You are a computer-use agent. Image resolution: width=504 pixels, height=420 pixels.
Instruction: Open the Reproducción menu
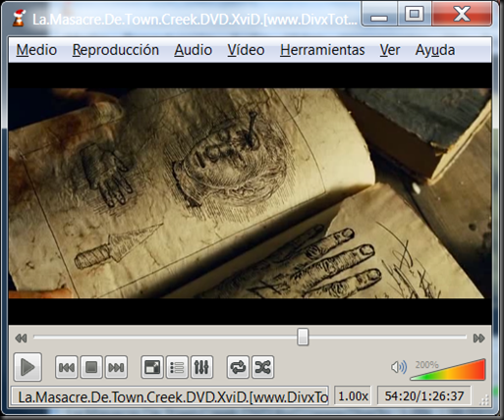click(116, 50)
